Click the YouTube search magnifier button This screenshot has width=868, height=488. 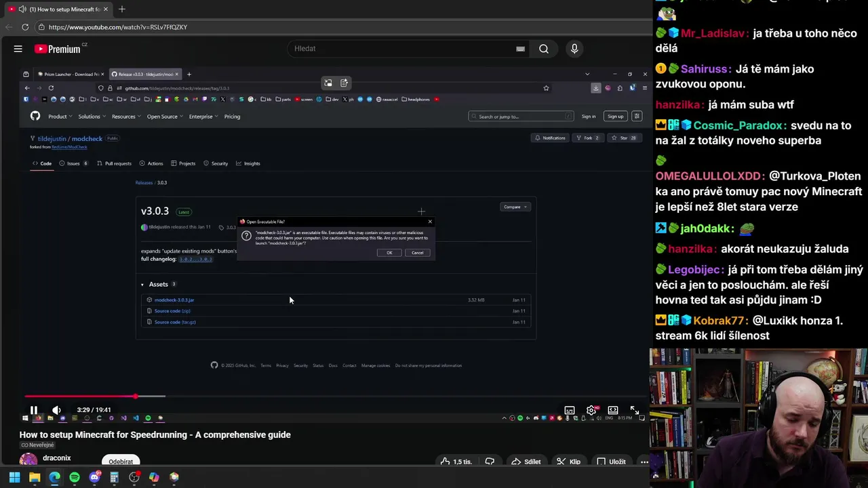tap(544, 49)
